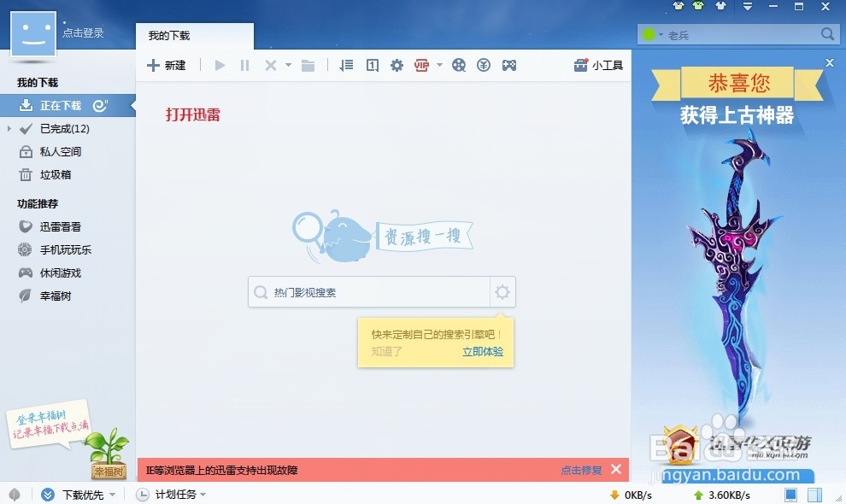Toggle single-pane layout icon in status bar
The height and width of the screenshot is (504, 846).
coord(791,495)
